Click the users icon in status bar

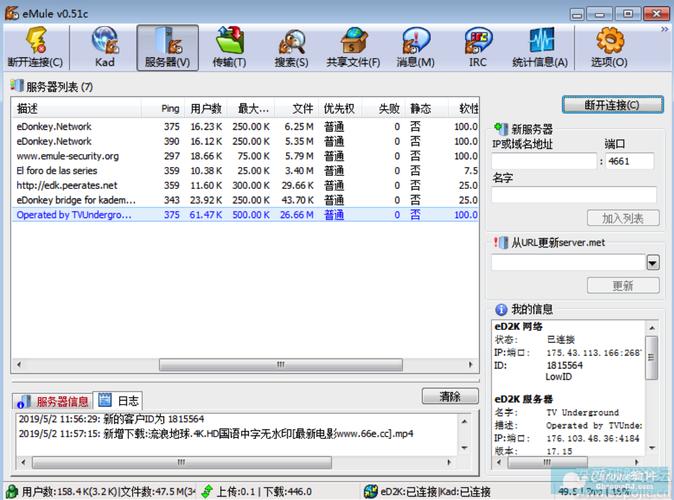tap(12, 491)
